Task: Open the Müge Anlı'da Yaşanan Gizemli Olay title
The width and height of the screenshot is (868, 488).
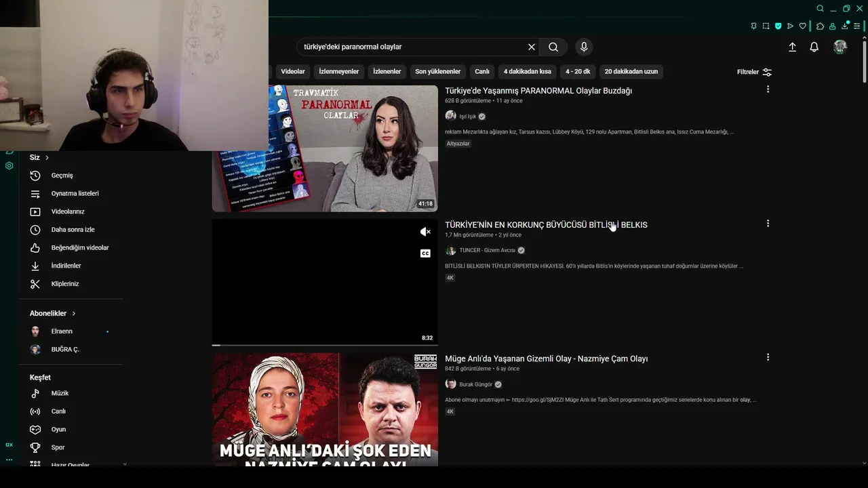Action: (547, 359)
